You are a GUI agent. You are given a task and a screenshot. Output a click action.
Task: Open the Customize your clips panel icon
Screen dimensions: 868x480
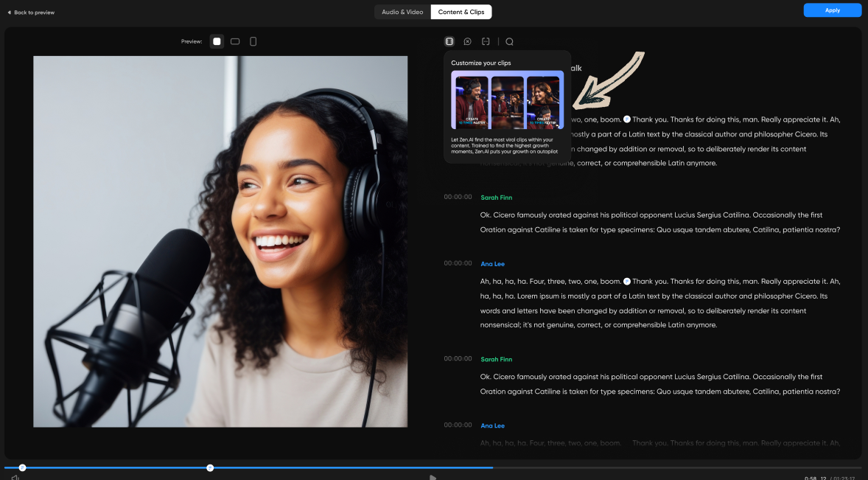click(449, 41)
